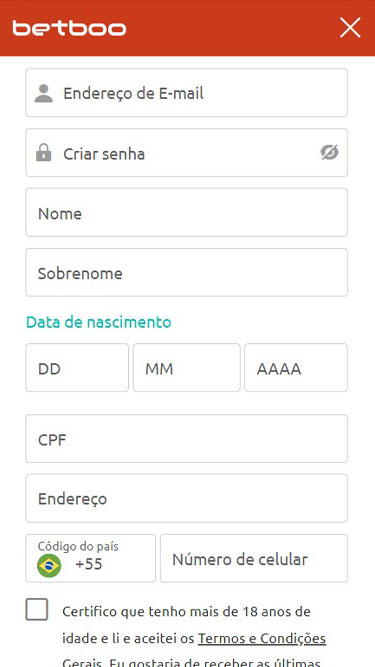Select the Sobrenome input field
The width and height of the screenshot is (375, 667).
point(187,273)
